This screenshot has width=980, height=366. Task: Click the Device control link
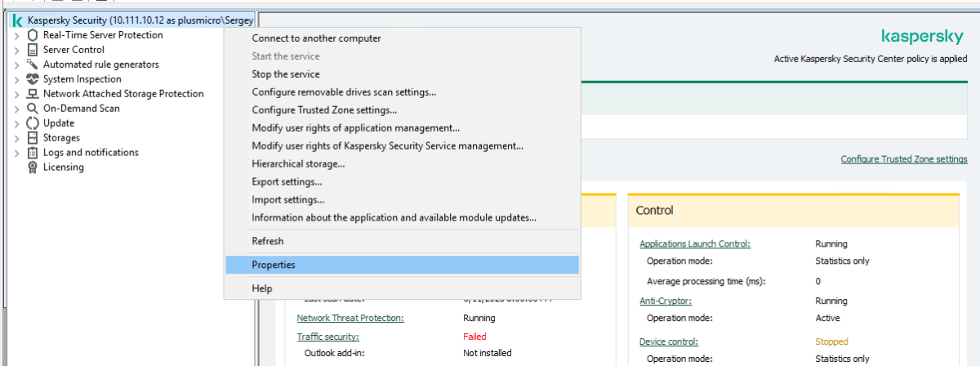click(669, 341)
